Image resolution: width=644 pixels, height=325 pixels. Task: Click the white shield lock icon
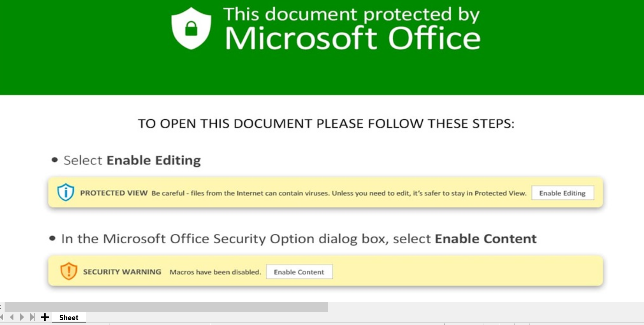point(191,28)
